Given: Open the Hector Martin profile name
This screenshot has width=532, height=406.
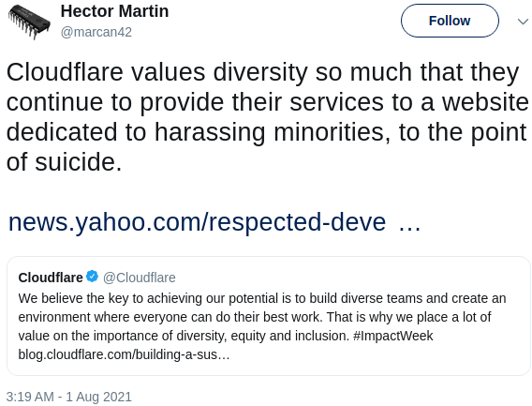Looking at the screenshot, I should [114, 11].
